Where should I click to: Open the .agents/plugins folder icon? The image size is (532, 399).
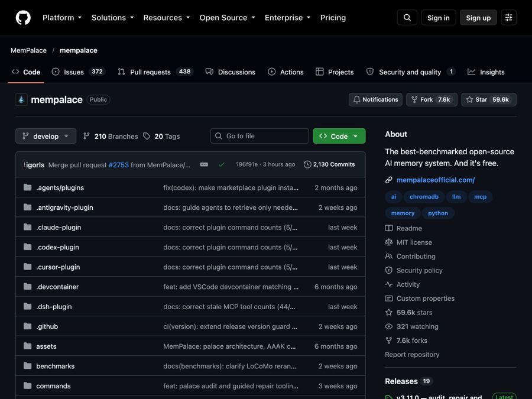click(27, 187)
